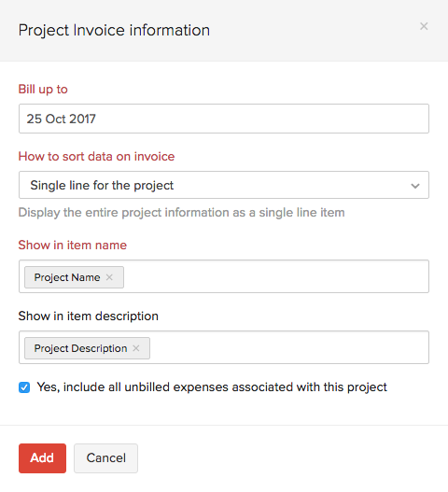
Task: Click the 'How to sort data on invoice' label
Action: pos(96,156)
